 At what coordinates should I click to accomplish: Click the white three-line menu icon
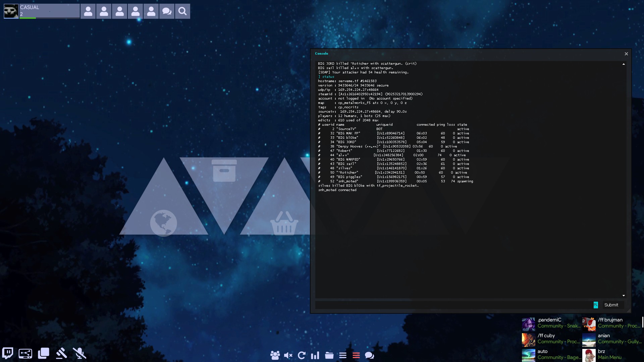click(x=342, y=355)
